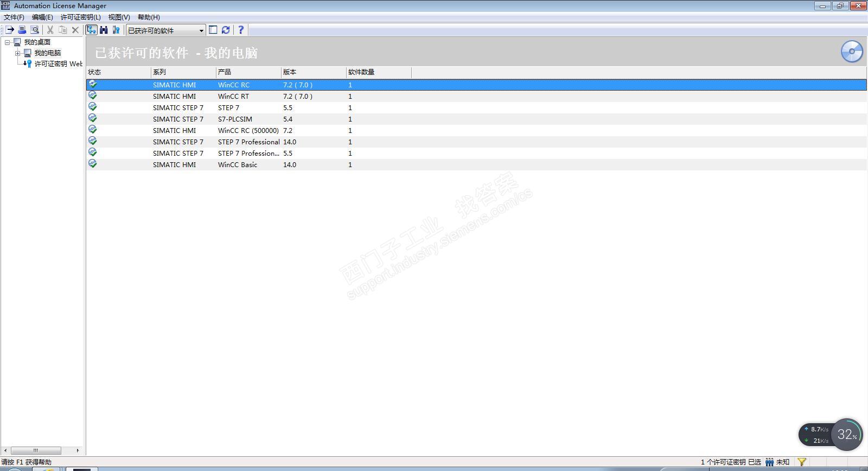
Task: Click the refresh toolbar icon
Action: click(x=226, y=30)
